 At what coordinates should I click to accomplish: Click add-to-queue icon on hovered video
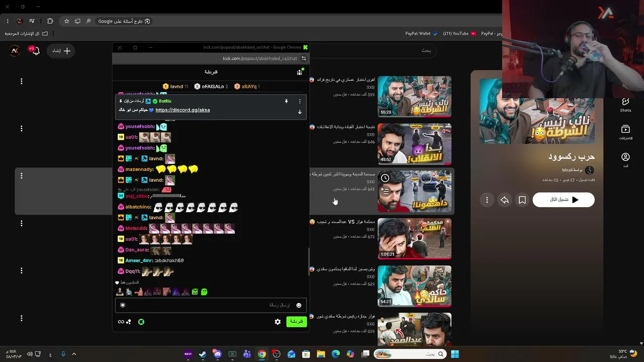[x=385, y=191]
